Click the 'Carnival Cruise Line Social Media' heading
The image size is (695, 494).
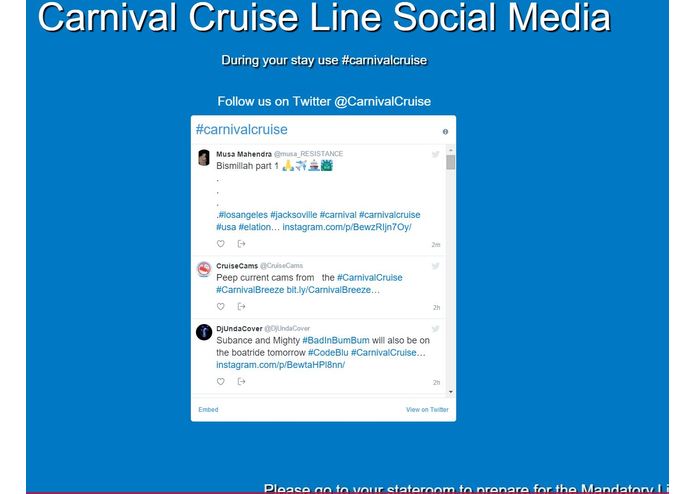324,17
